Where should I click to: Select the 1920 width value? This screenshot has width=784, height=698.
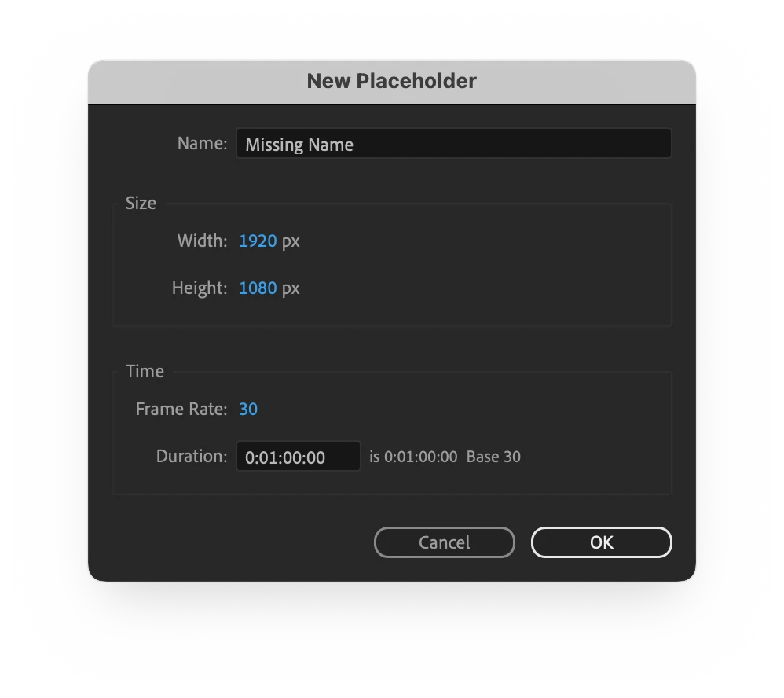258,241
